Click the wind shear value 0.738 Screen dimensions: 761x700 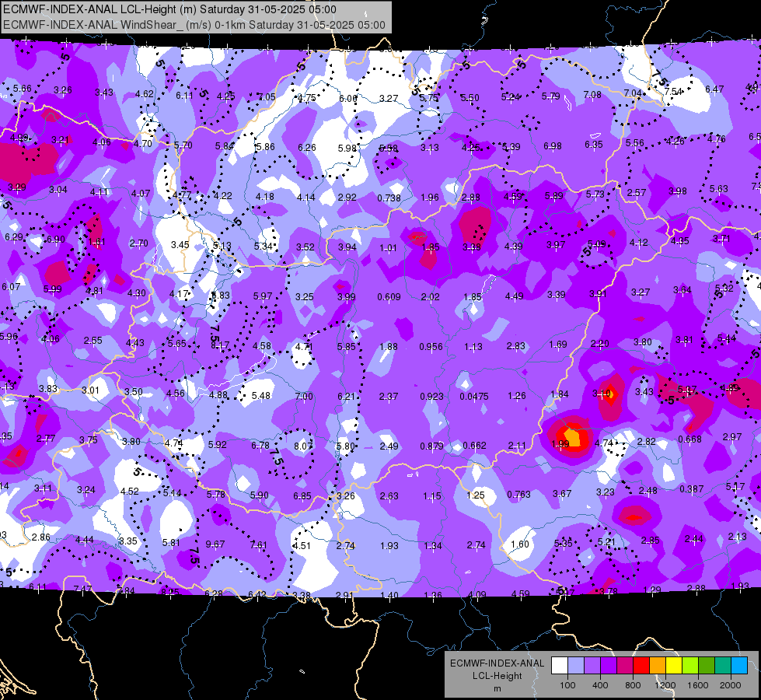(x=389, y=198)
